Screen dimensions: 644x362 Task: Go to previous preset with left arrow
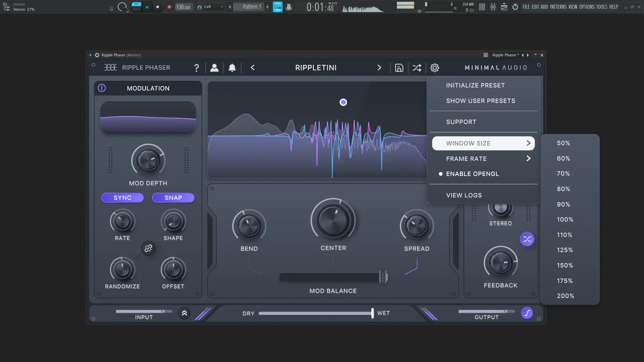[253, 68]
